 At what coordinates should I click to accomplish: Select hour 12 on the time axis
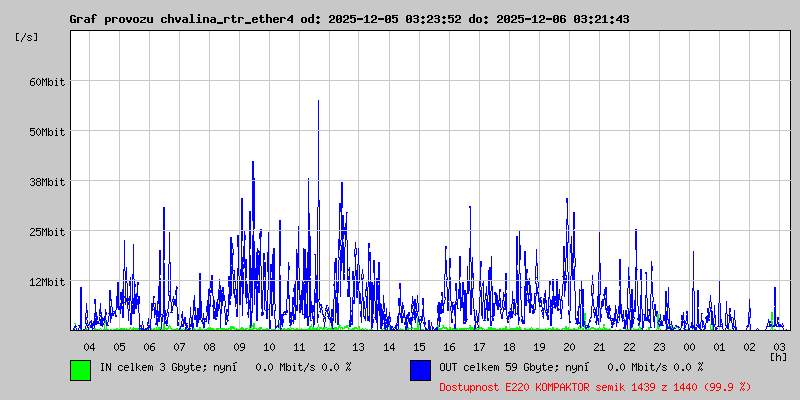pos(329,346)
